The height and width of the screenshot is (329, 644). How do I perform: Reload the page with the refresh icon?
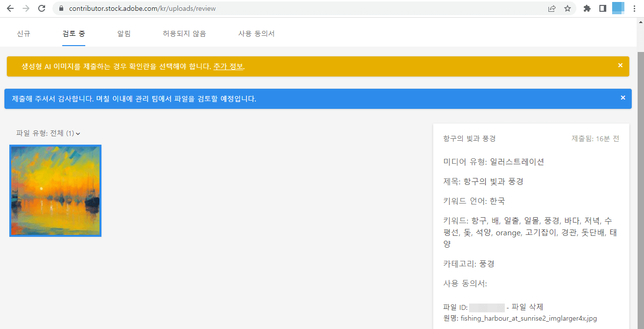pyautogui.click(x=43, y=8)
